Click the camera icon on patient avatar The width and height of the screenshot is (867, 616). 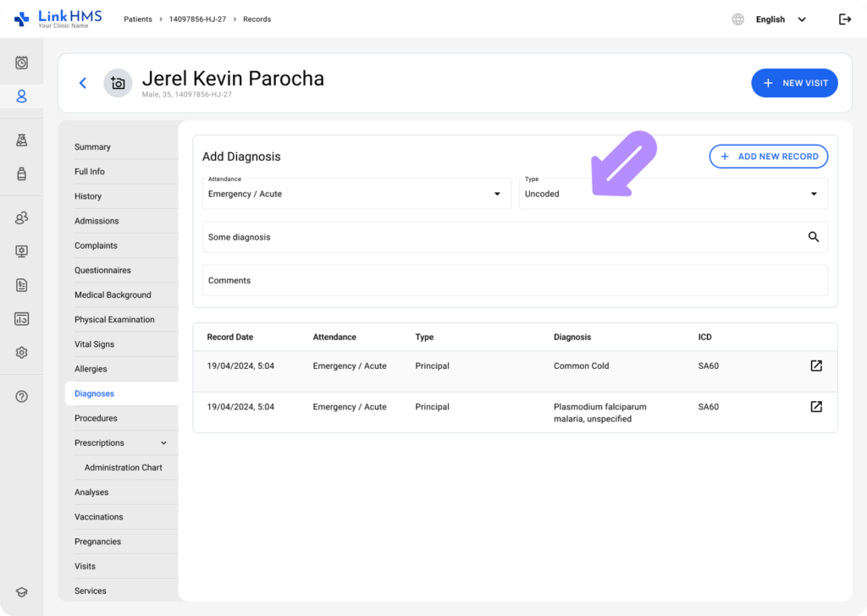tap(118, 83)
